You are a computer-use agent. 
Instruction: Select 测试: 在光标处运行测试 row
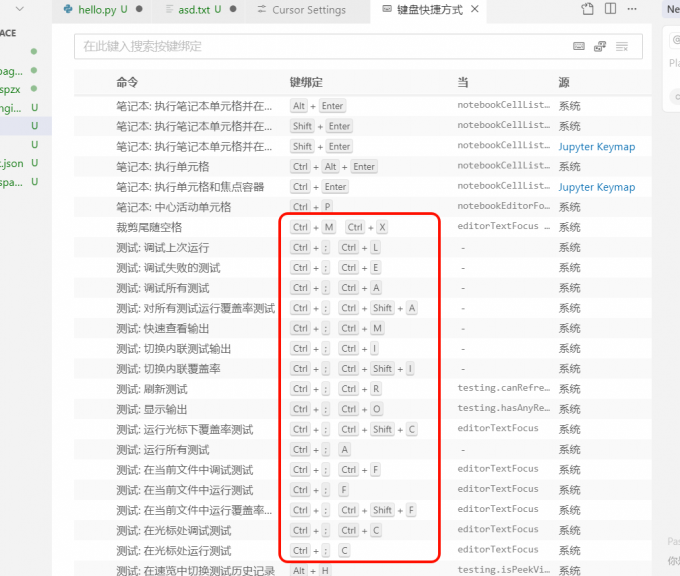click(x=363, y=551)
